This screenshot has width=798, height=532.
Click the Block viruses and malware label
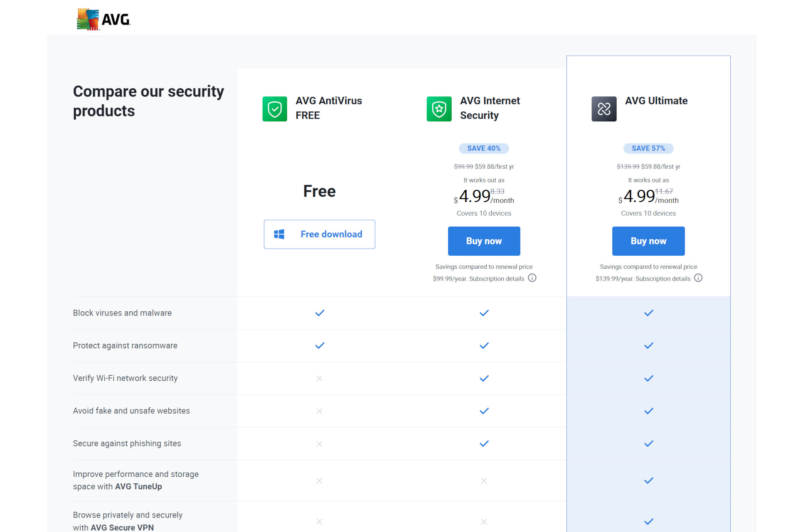click(x=122, y=313)
